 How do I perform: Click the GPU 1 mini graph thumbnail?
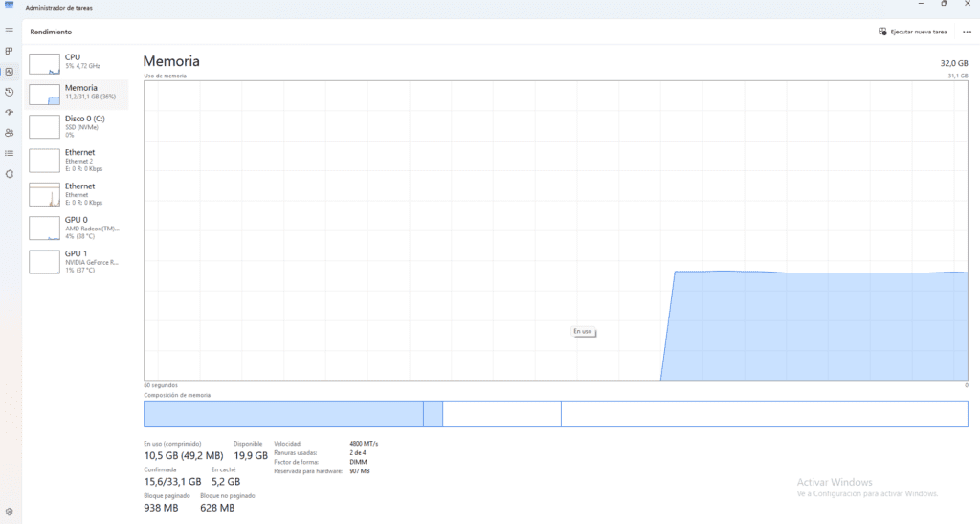(x=44, y=262)
